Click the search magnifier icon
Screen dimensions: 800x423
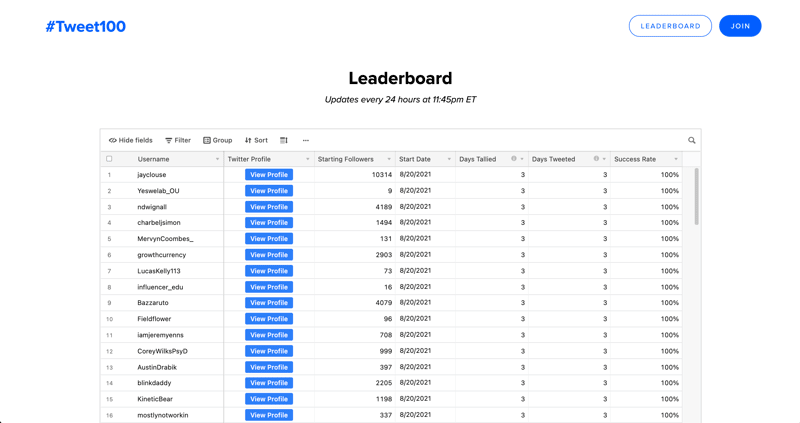[691, 141]
